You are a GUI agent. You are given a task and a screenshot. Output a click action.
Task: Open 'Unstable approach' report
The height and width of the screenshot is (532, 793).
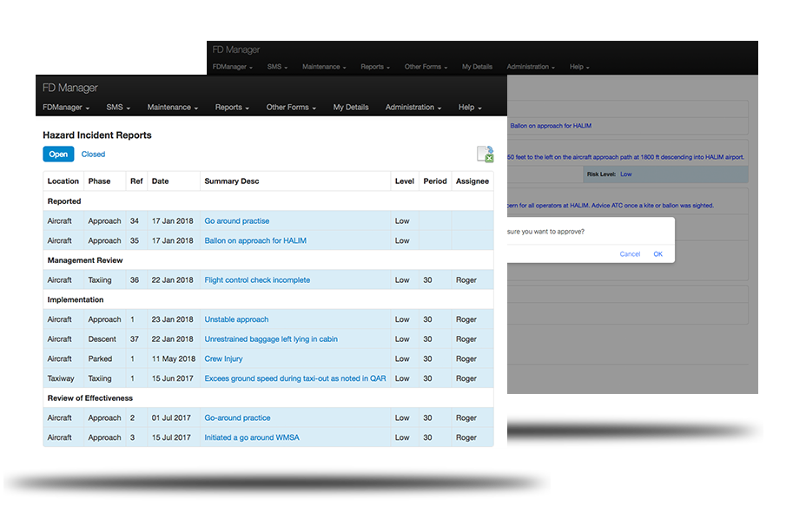(x=236, y=319)
